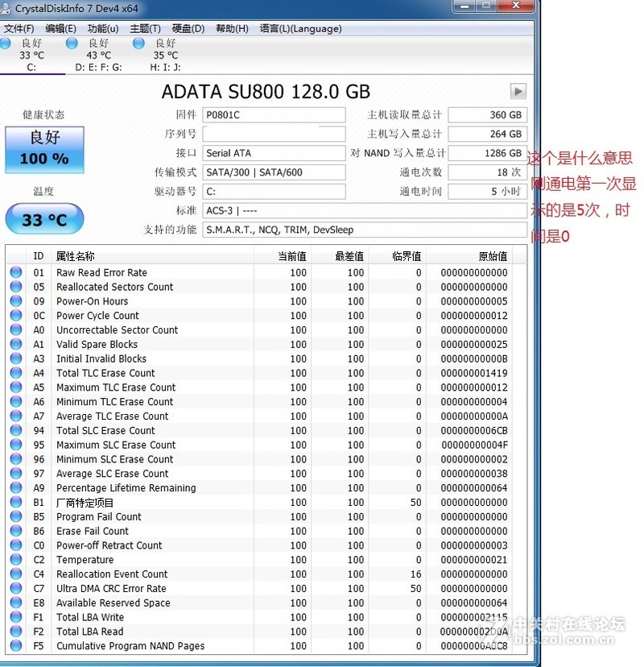Click status orb for Maximum TLC Erase Count

[16, 387]
